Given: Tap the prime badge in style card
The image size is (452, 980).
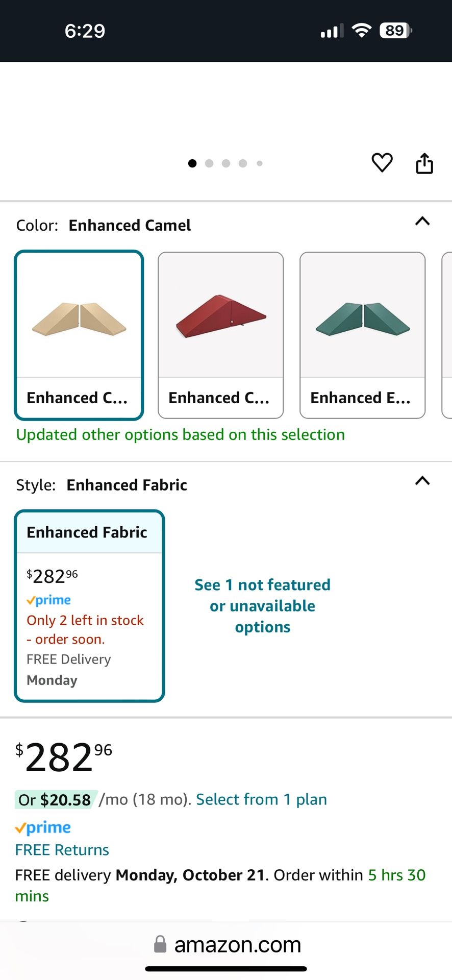Looking at the screenshot, I should point(49,600).
